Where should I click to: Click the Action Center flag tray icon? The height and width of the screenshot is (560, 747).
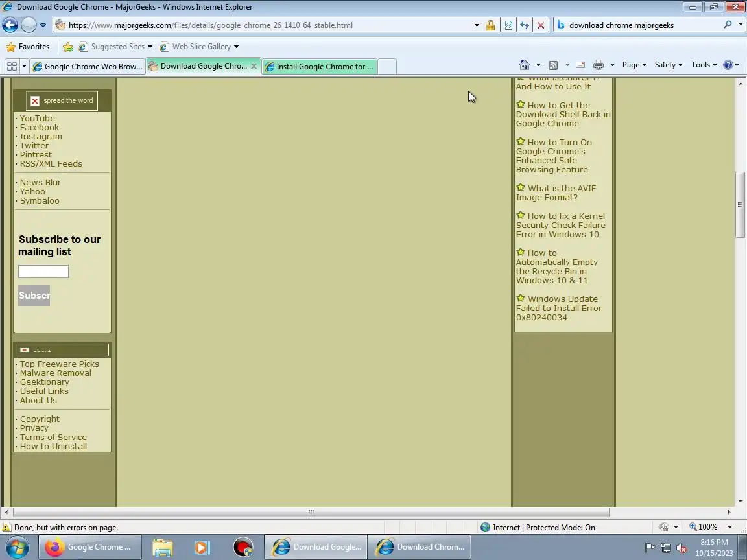pos(649,548)
